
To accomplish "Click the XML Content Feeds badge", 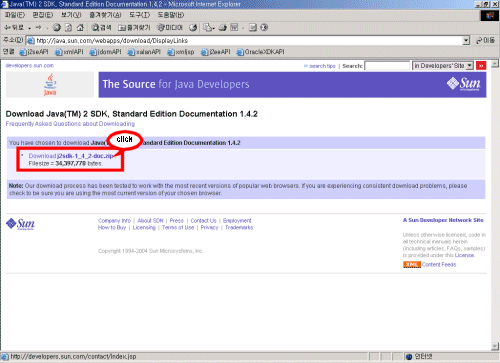I will pyautogui.click(x=412, y=265).
